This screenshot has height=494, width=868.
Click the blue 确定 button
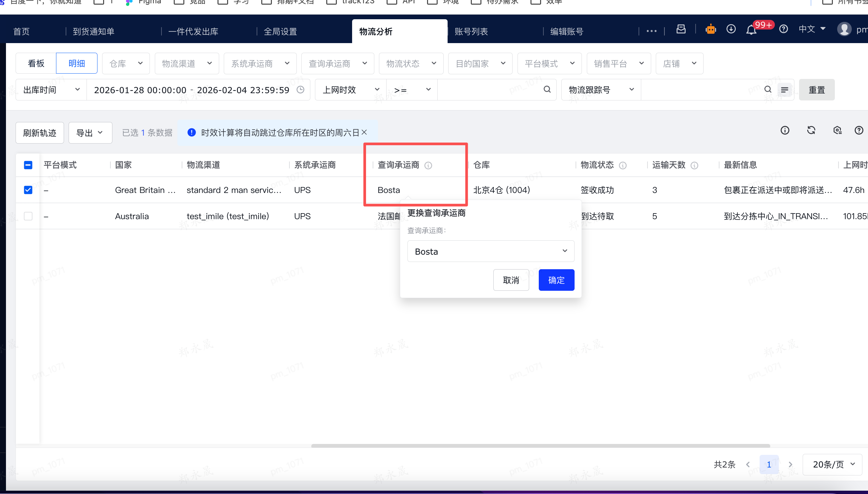pyautogui.click(x=556, y=280)
